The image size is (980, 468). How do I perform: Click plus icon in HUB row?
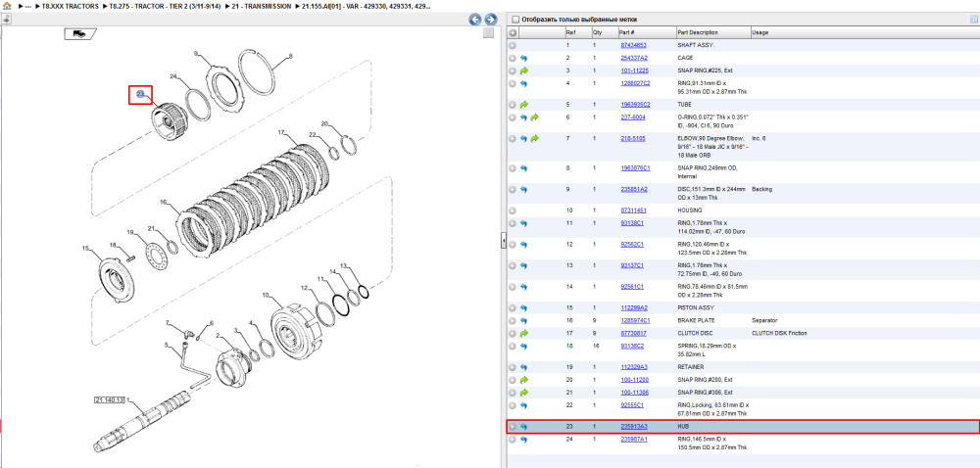tap(513, 427)
